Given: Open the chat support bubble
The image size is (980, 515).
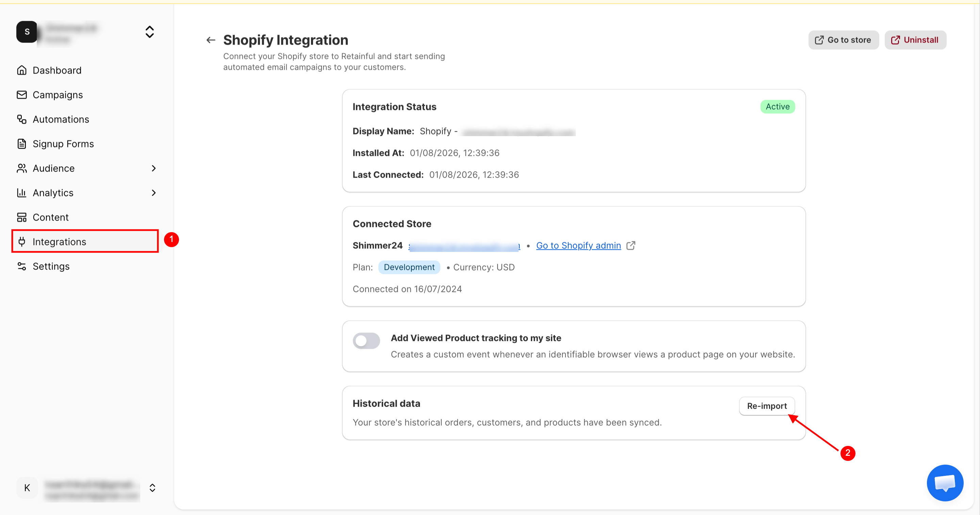Looking at the screenshot, I should click(x=945, y=483).
